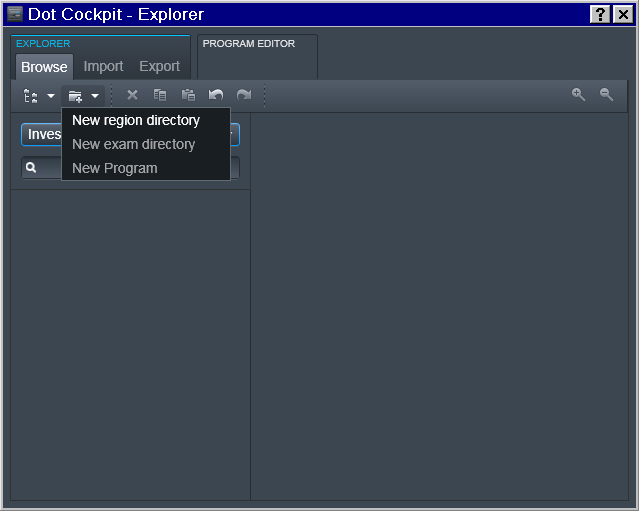Select New region directory menu entry

(x=146, y=120)
